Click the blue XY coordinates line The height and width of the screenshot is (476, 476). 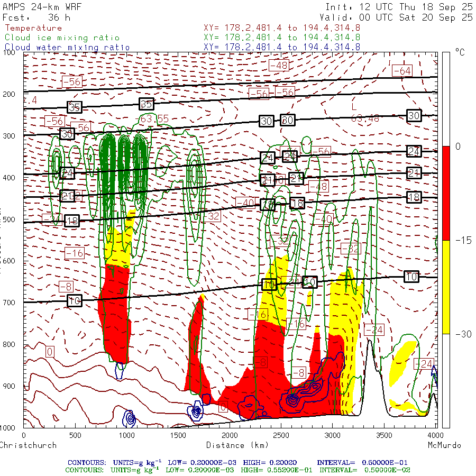282,47
